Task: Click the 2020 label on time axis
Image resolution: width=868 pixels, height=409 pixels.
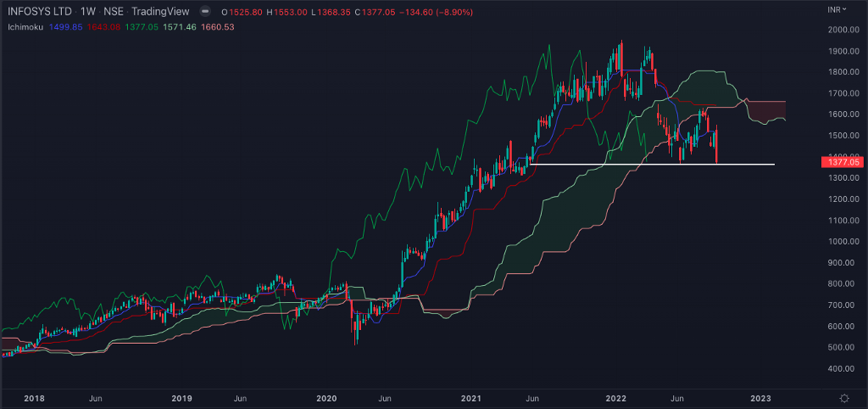Action: coord(326,399)
